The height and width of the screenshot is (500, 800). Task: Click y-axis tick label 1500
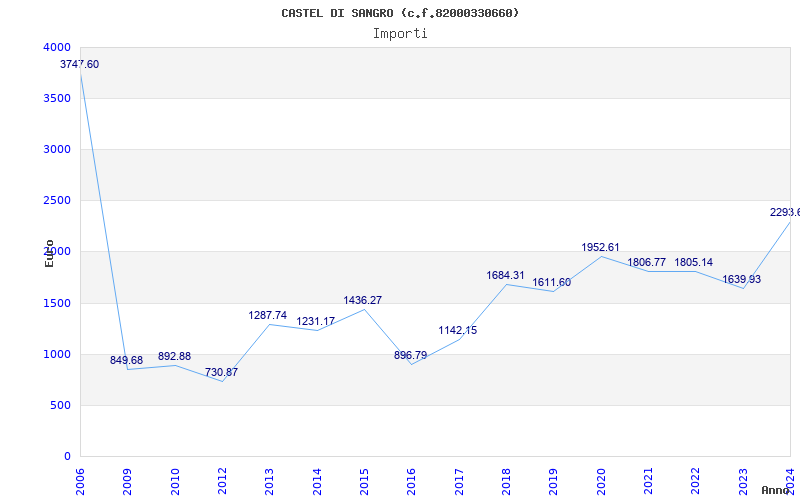pos(57,304)
